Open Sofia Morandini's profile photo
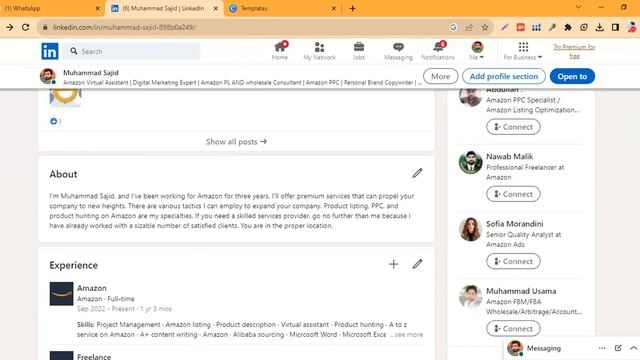The image size is (640, 360). (470, 229)
